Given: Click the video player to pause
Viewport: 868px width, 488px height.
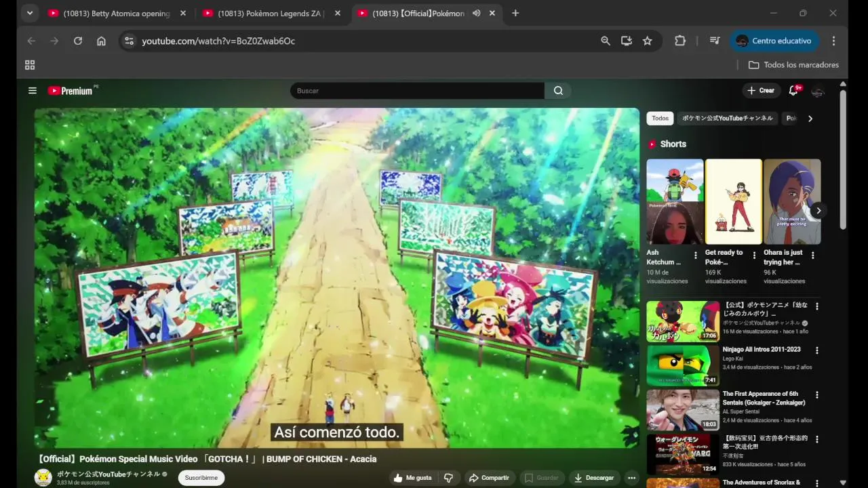Looking at the screenshot, I should pos(337,278).
